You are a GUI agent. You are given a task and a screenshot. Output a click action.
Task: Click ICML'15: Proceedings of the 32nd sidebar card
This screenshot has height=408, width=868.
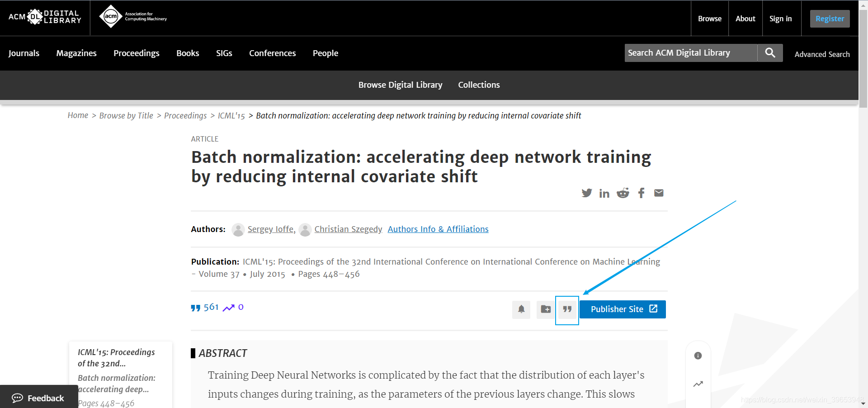[117, 358]
